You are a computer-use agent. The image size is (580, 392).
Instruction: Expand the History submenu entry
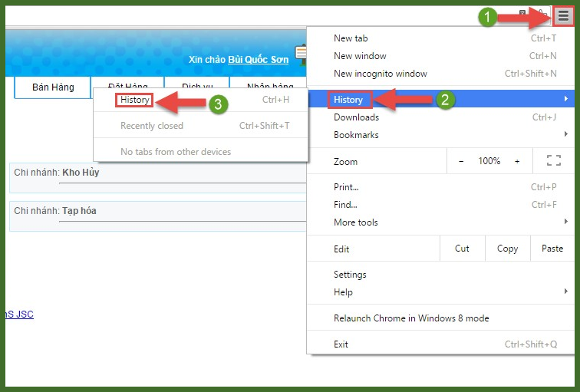(349, 99)
